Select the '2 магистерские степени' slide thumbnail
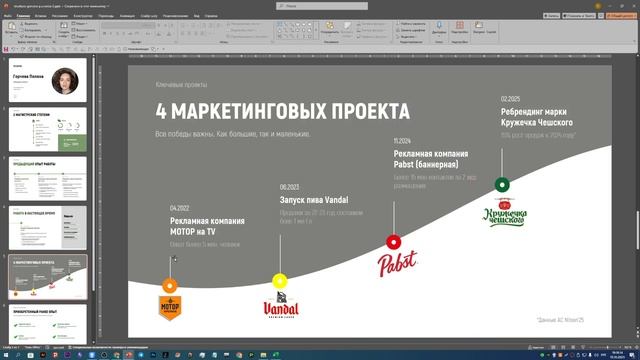 coord(48,129)
